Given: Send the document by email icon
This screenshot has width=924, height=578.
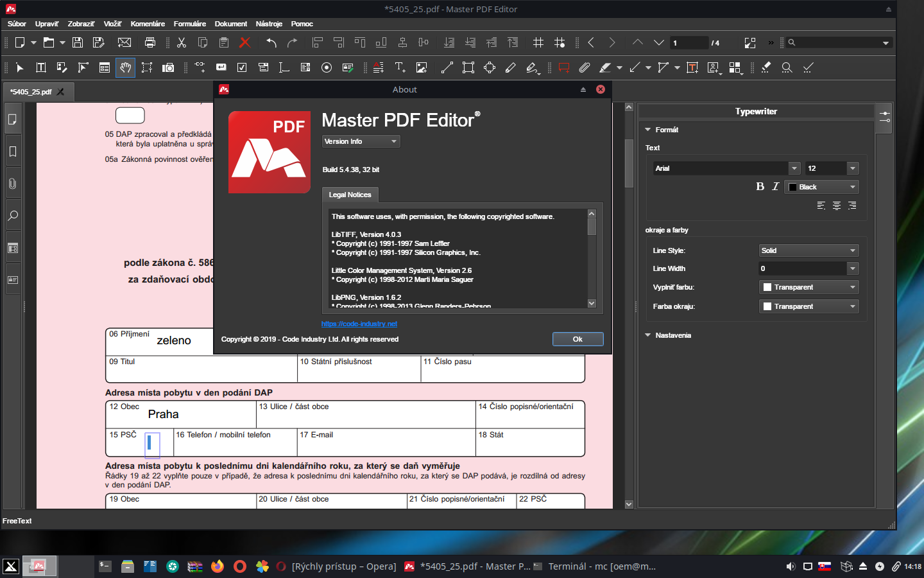Looking at the screenshot, I should (124, 42).
